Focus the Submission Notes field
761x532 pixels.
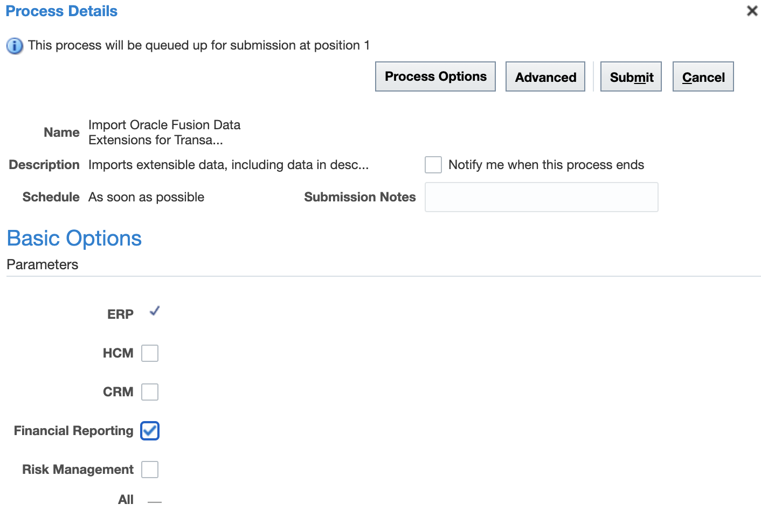point(542,197)
